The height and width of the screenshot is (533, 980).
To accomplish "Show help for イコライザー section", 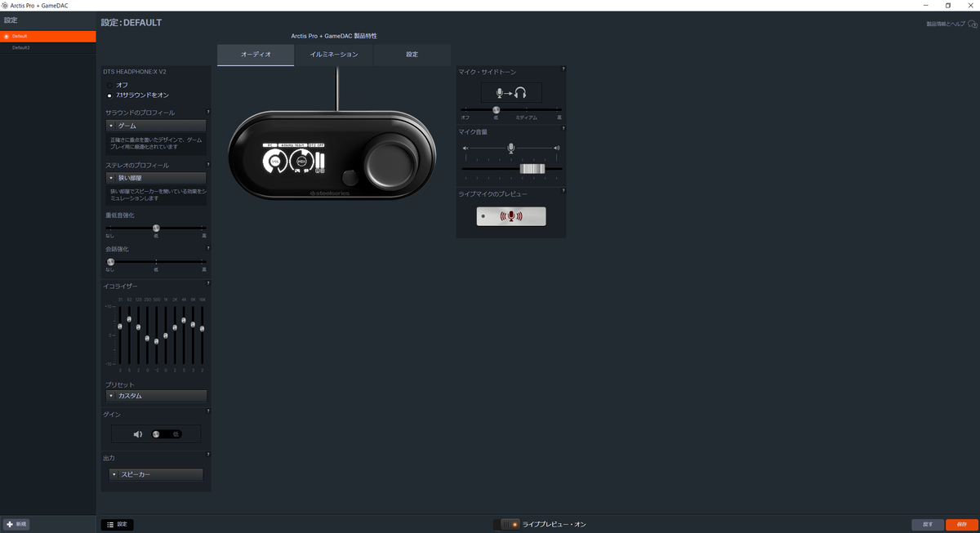I will [208, 284].
